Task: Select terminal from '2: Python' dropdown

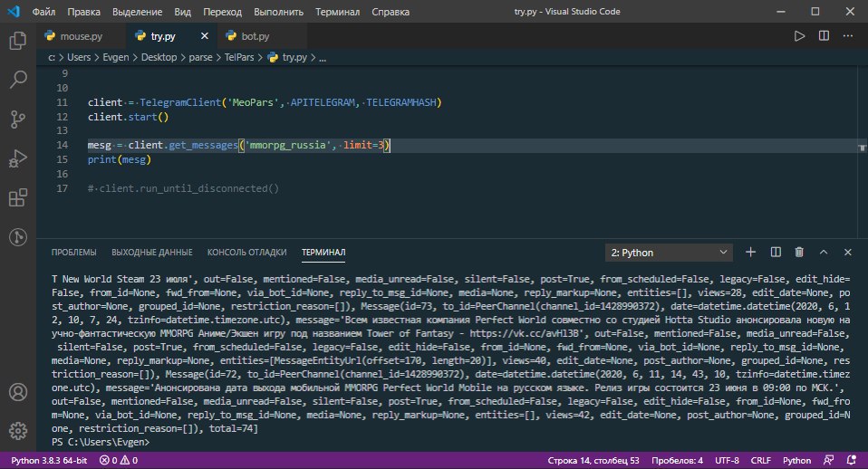Action: pyautogui.click(x=669, y=253)
